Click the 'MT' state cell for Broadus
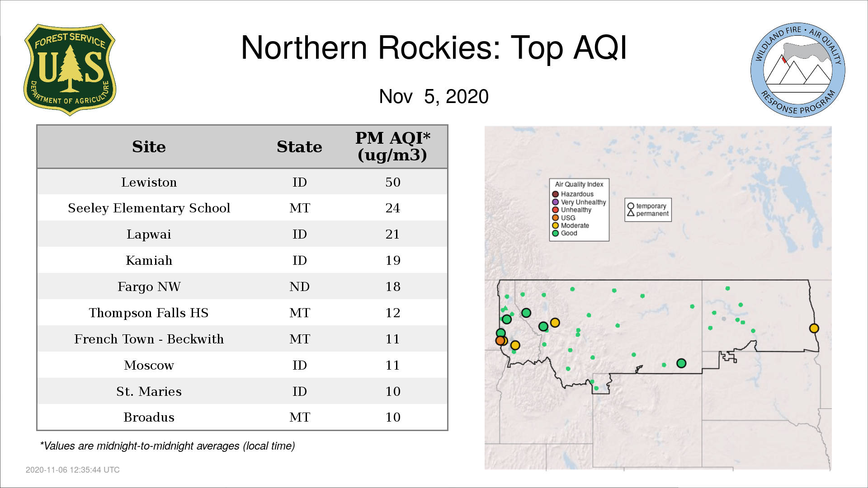 pos(299,418)
